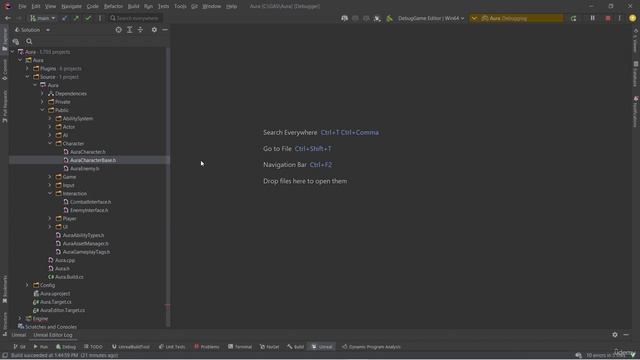Collapse the Character folder
The image size is (640, 360).
tap(50, 143)
